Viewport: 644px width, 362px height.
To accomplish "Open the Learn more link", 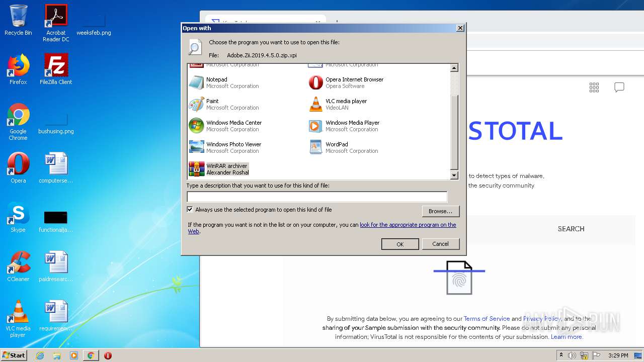I will 567,337.
